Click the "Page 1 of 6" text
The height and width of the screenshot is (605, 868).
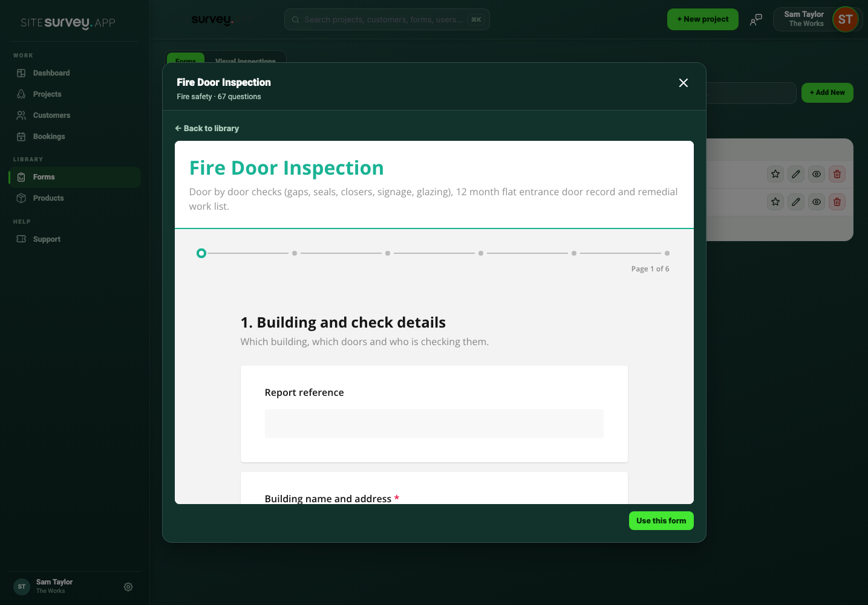[650, 269]
